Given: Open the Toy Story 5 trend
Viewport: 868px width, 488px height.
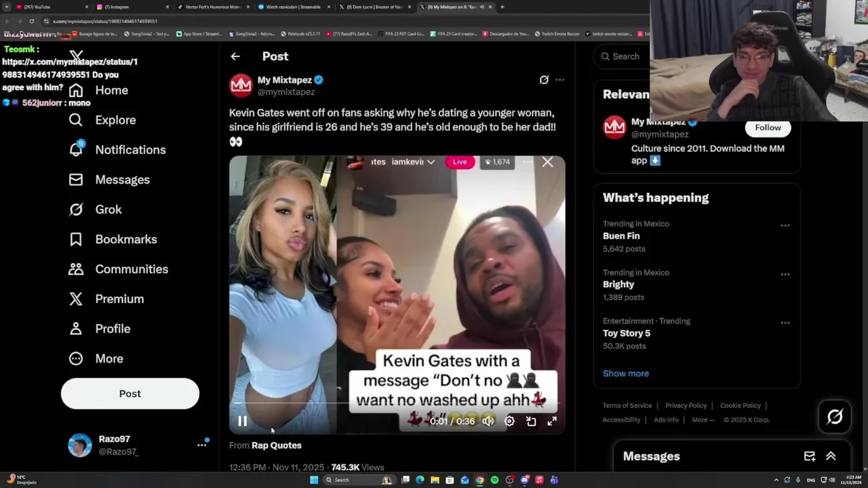Looking at the screenshot, I should [x=627, y=333].
